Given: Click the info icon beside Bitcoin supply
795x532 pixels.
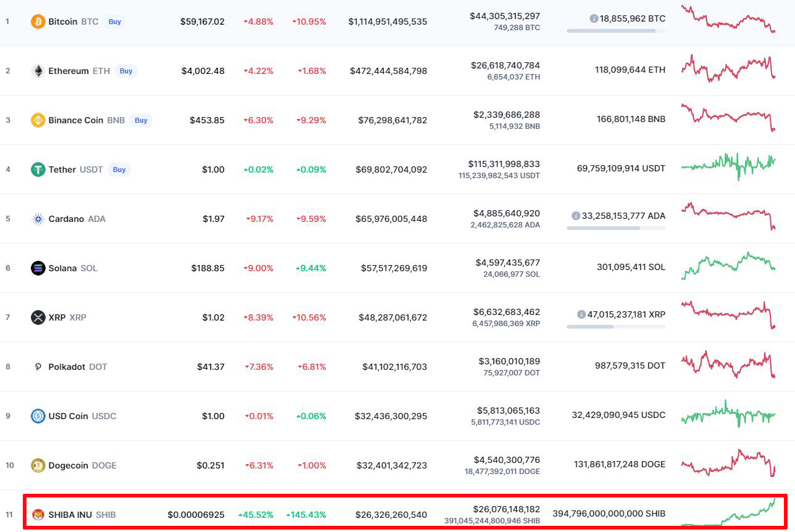Looking at the screenshot, I should pyautogui.click(x=593, y=18).
